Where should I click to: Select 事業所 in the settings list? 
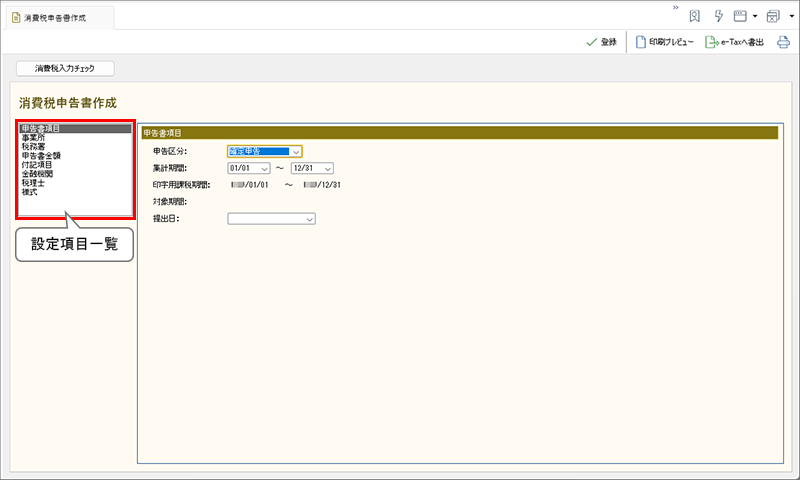(x=33, y=138)
